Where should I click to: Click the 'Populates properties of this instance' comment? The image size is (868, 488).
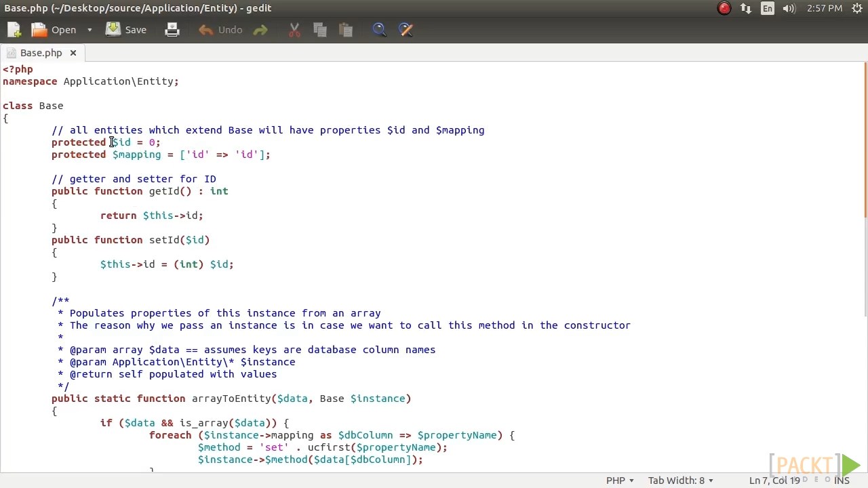click(x=219, y=313)
